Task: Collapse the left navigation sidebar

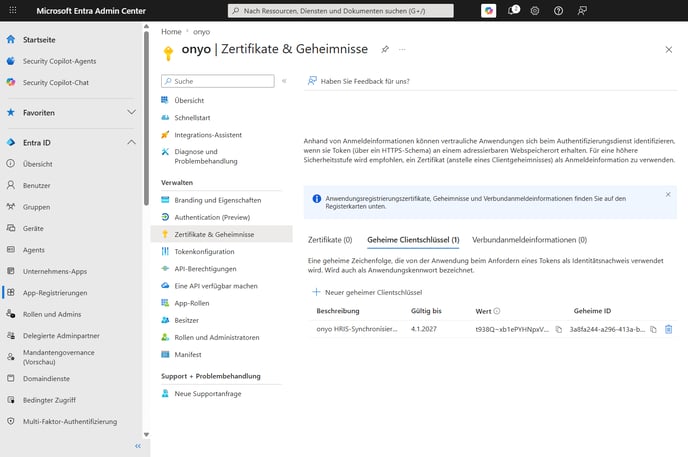Action: click(138, 446)
